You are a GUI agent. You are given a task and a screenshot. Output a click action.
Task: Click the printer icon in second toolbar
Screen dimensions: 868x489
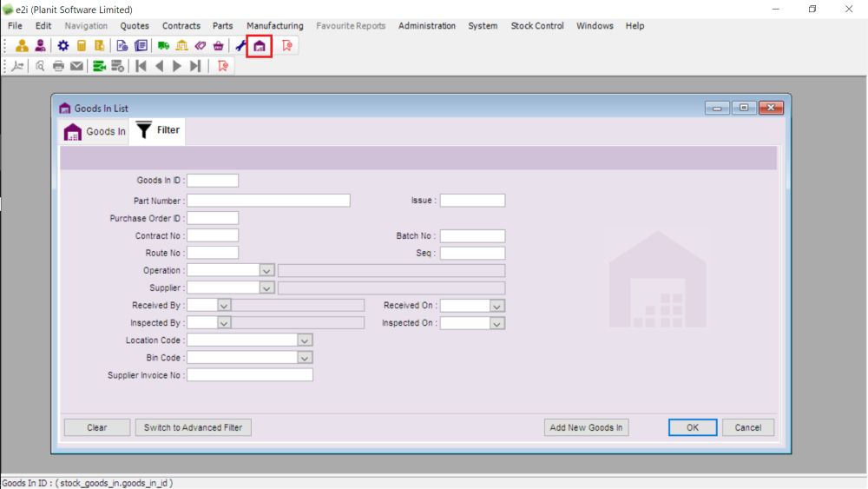[x=58, y=66]
